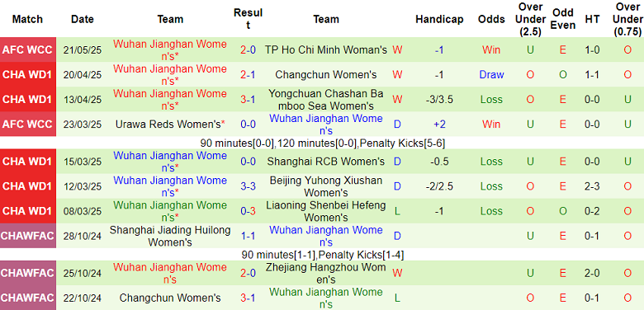Open Liaoning Shenbei Hefeng Women's link
The image size is (644, 310).
tap(326, 211)
